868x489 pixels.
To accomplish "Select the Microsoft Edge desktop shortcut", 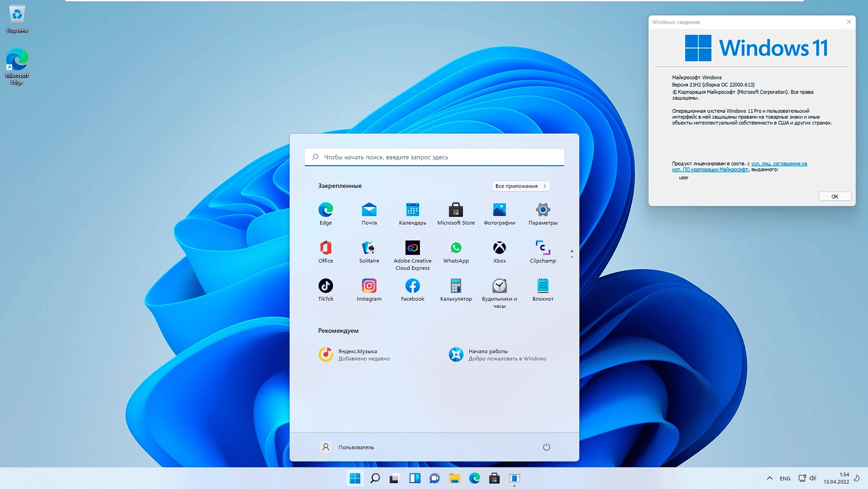I will point(17,67).
